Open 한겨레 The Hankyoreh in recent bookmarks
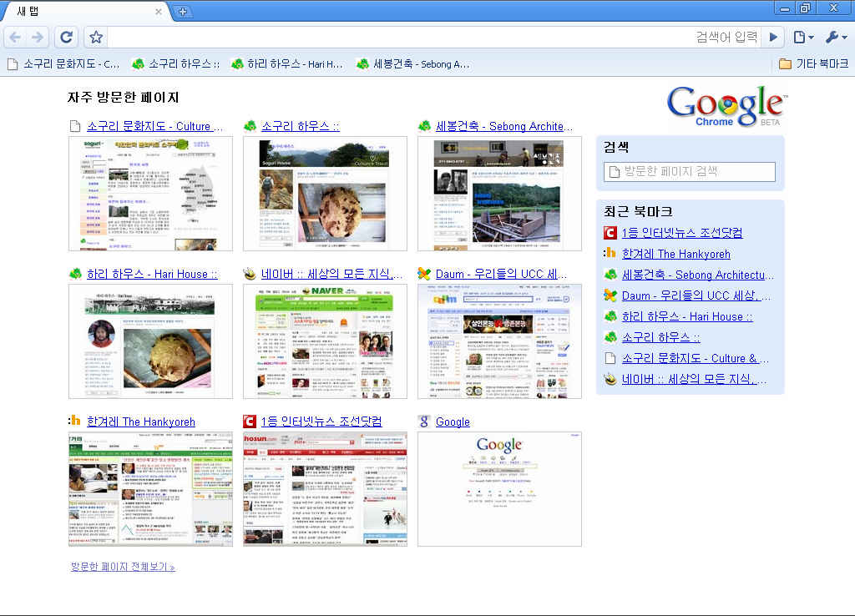The image size is (855, 616). [676, 254]
